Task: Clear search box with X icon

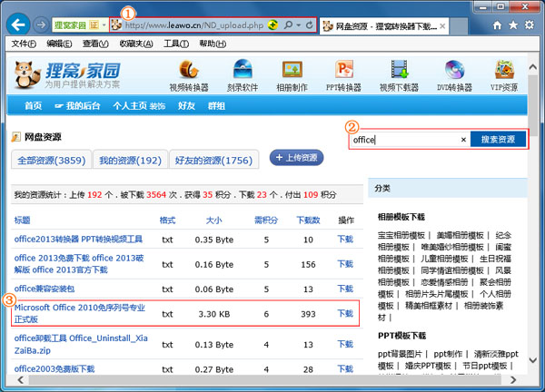Action: click(463, 140)
